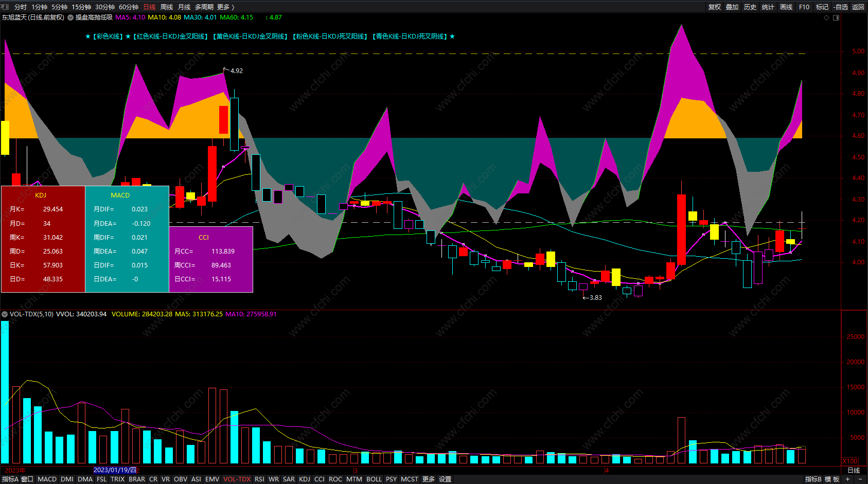The width and height of the screenshot is (868, 484).
Task: Click 日线 label at bottom right
Action: (854, 471)
